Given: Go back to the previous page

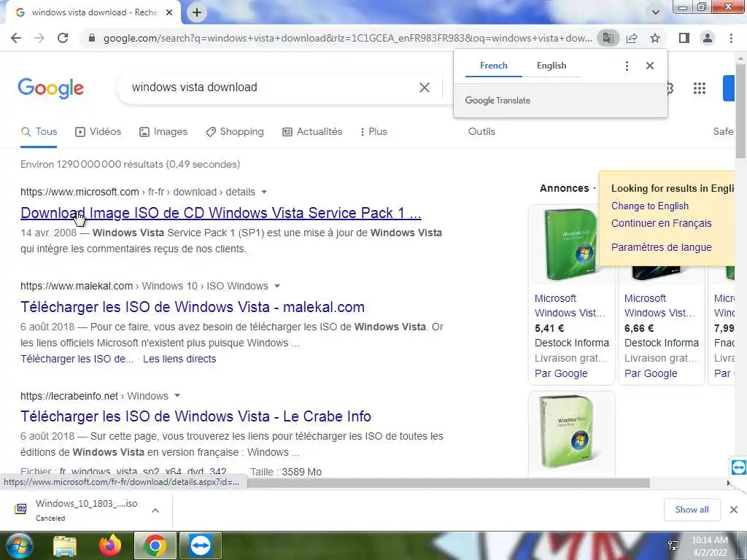Looking at the screenshot, I should tap(16, 38).
